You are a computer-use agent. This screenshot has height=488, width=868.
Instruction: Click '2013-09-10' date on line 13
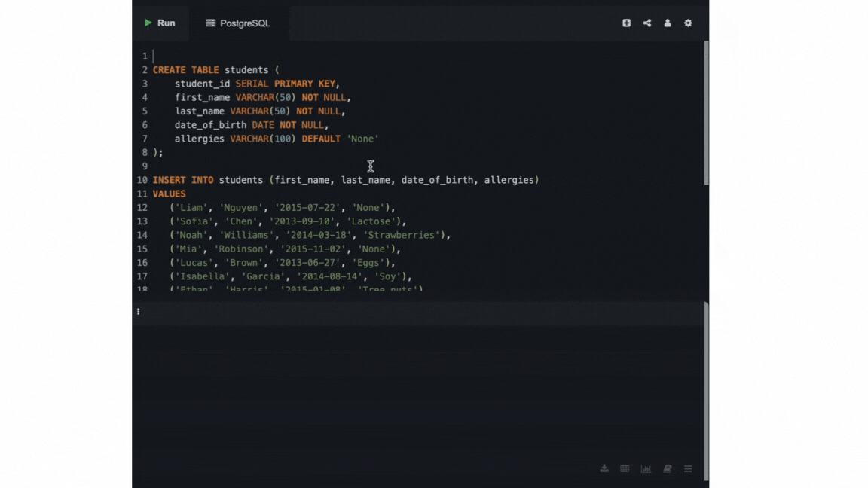click(x=301, y=222)
